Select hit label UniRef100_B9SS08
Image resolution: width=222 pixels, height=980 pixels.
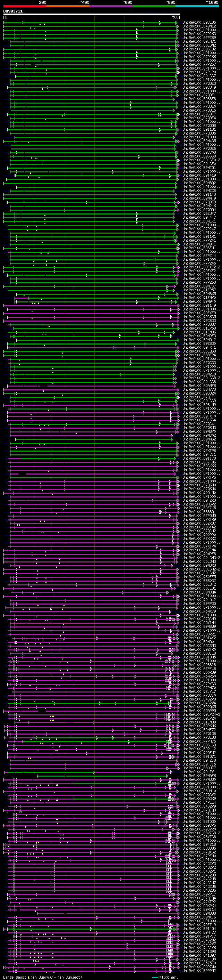pos(199,153)
